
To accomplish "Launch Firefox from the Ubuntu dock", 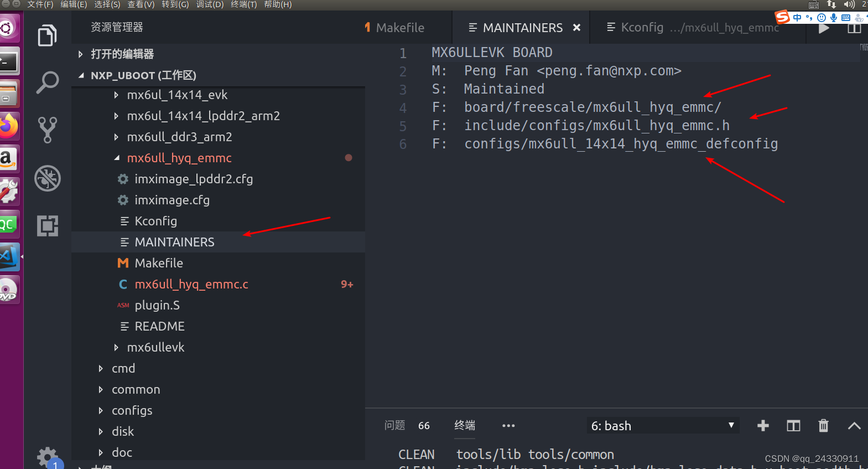I will tap(9, 126).
